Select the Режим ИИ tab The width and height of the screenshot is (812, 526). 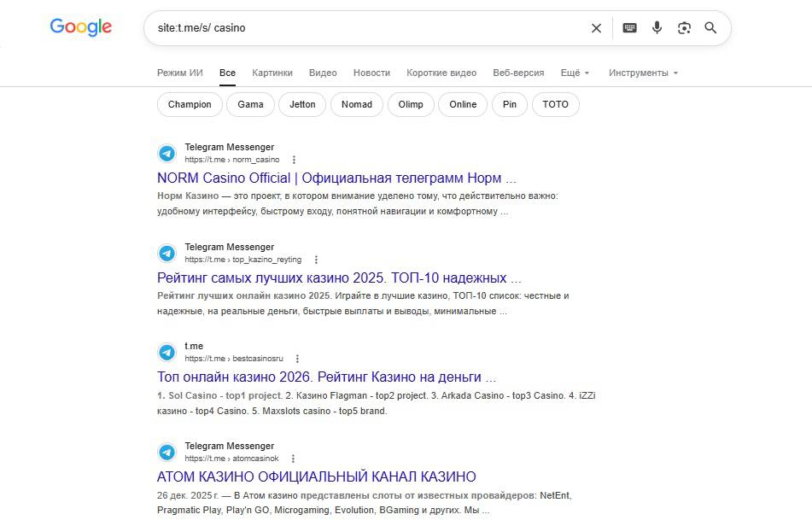[x=179, y=73]
